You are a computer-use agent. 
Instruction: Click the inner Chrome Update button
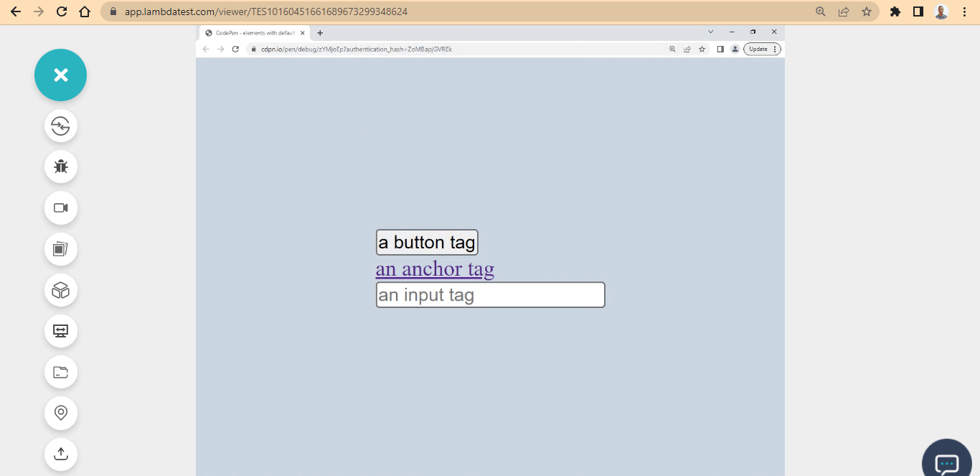(762, 49)
